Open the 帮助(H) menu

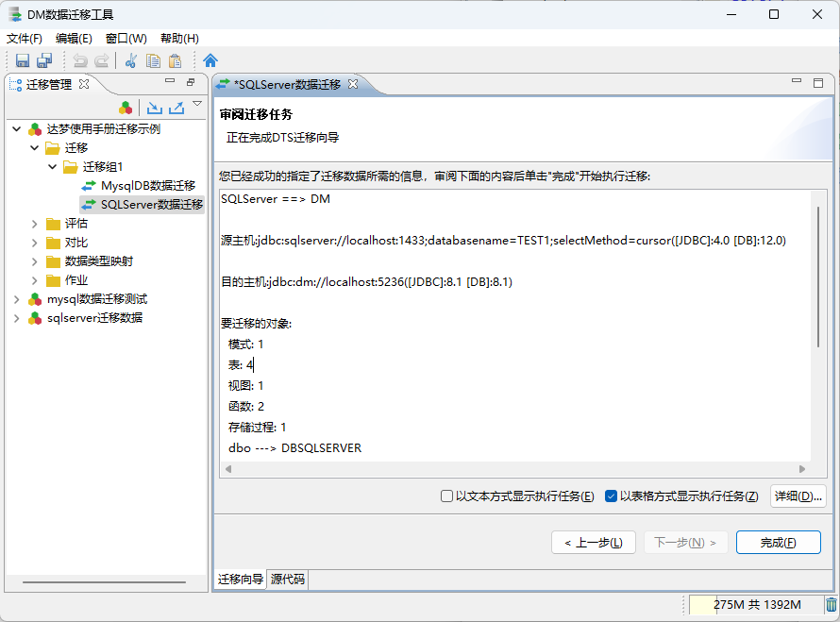179,39
